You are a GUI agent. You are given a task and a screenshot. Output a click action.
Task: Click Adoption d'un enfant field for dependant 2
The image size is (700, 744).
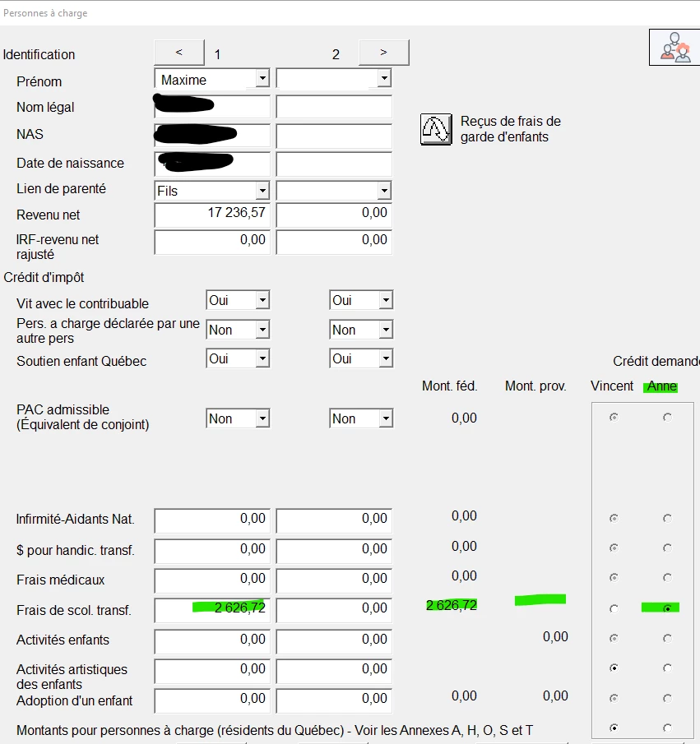334,700
